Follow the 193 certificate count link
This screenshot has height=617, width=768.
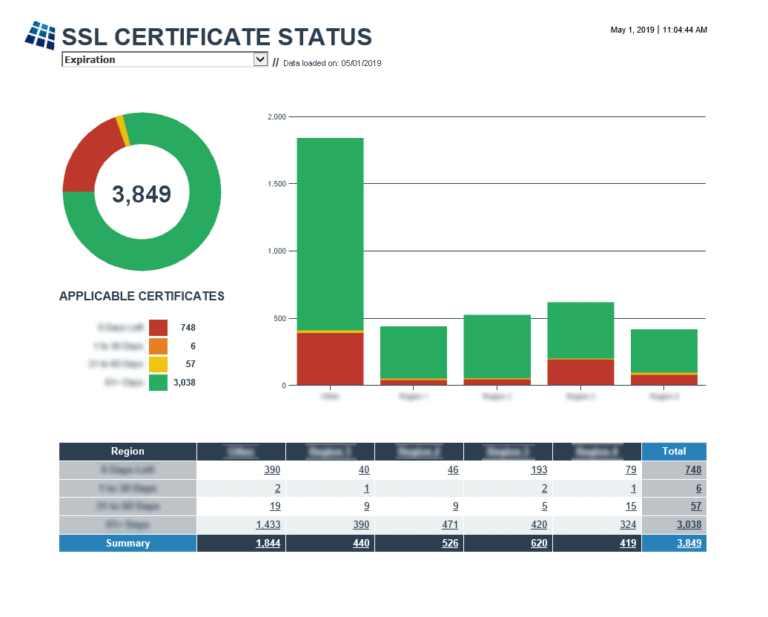539,470
